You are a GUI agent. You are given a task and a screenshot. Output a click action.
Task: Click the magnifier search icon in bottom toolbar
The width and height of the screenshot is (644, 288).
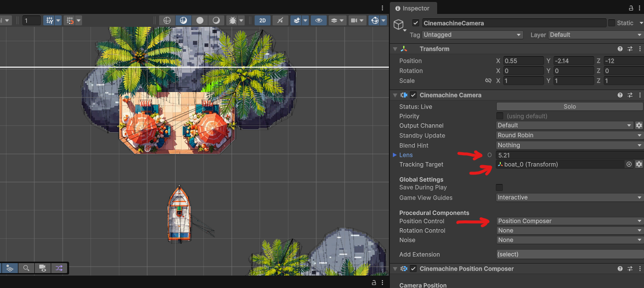click(26, 268)
